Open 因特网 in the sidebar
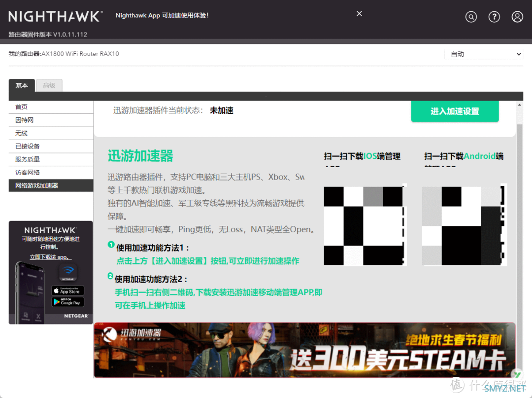The image size is (532, 398). pos(51,120)
